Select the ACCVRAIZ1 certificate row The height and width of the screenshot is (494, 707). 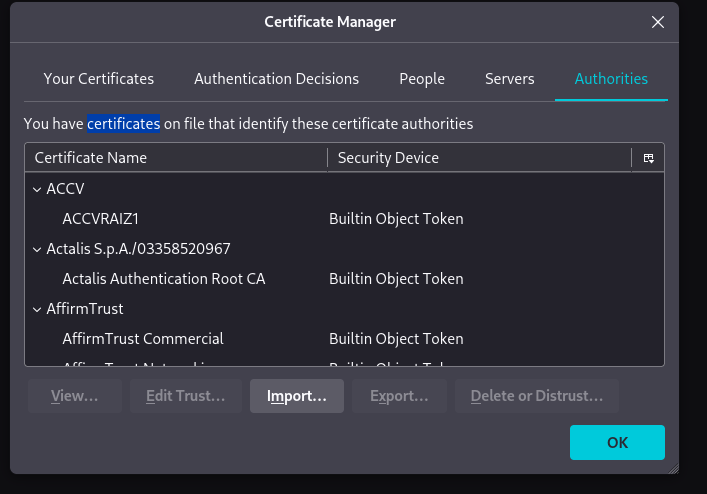point(344,219)
